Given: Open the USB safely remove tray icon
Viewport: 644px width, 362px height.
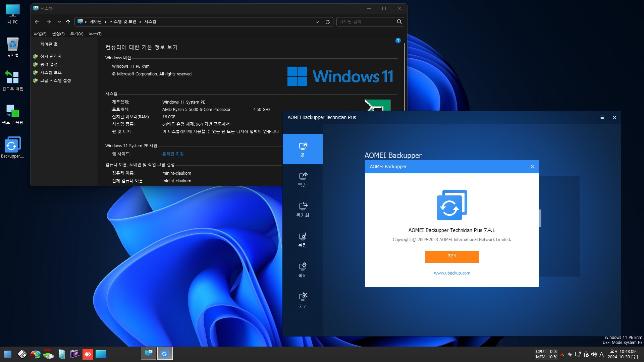Looking at the screenshot, I should (586, 354).
